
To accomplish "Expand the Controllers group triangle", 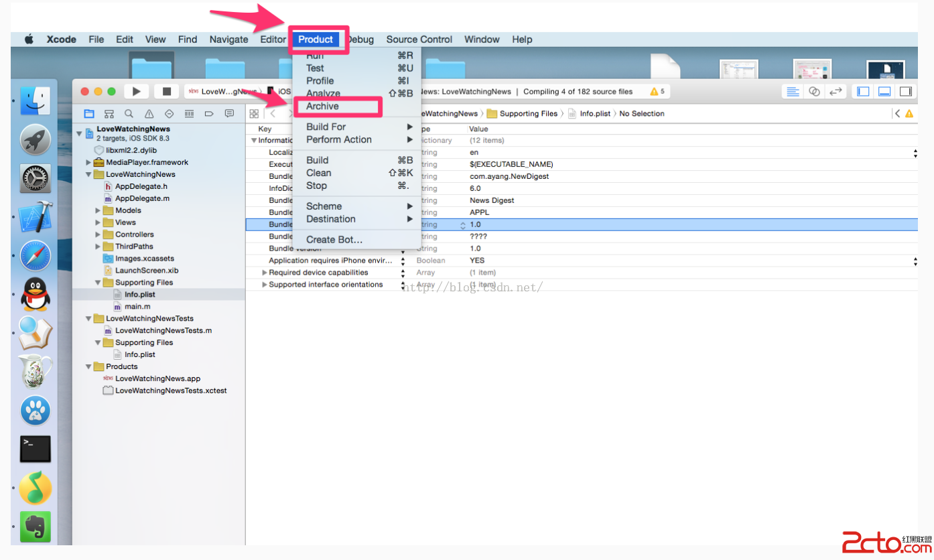I will tap(98, 234).
